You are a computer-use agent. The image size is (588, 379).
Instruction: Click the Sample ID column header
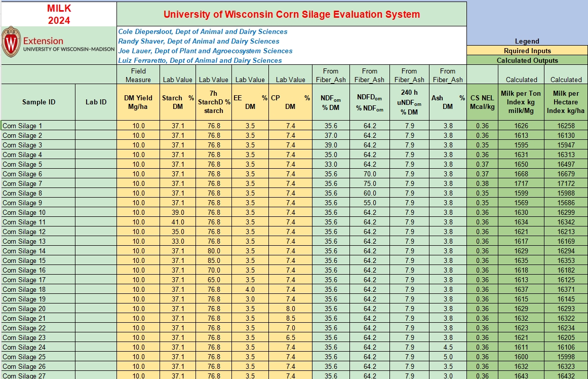[x=38, y=102]
